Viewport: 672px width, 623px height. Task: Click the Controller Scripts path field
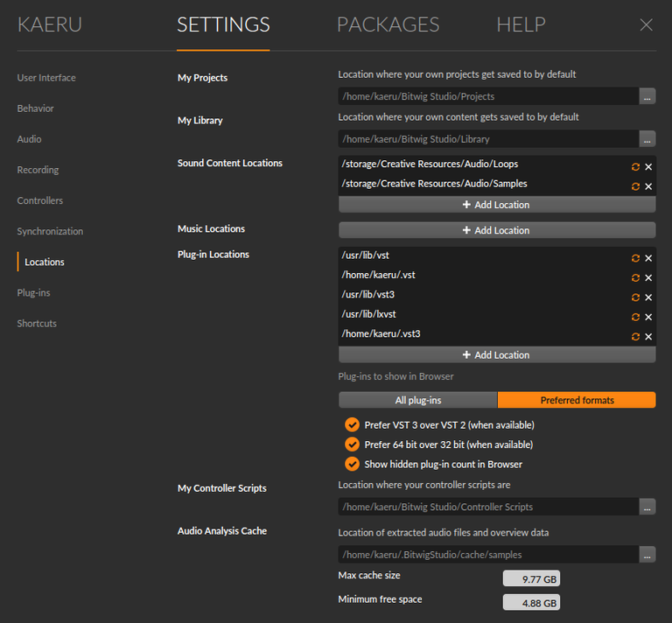488,507
